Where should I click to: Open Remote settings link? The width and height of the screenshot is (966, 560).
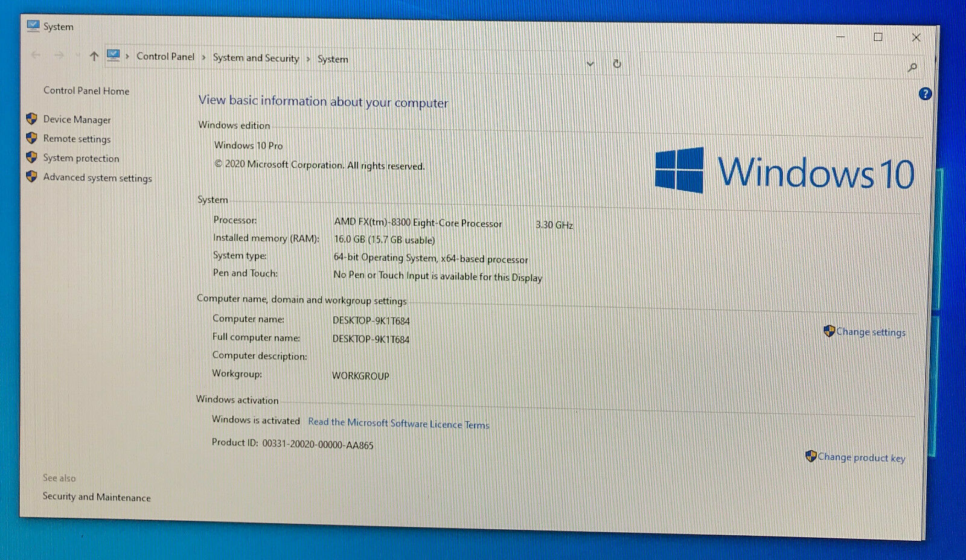(77, 139)
